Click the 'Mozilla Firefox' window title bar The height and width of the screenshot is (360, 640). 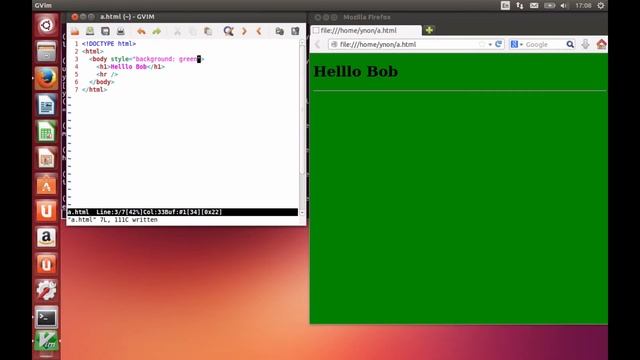click(367, 17)
